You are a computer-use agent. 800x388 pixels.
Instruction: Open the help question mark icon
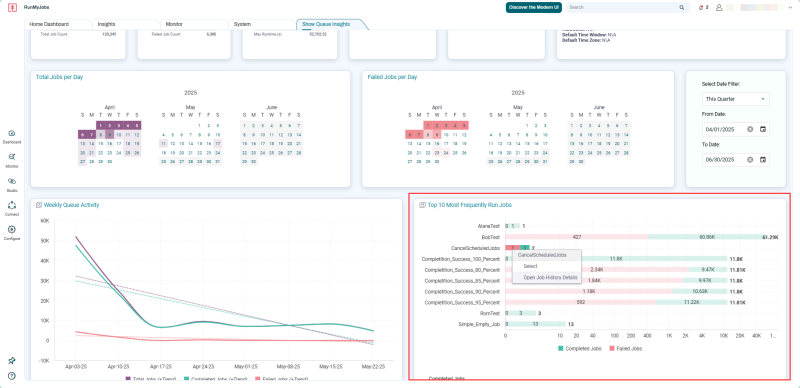12,376
